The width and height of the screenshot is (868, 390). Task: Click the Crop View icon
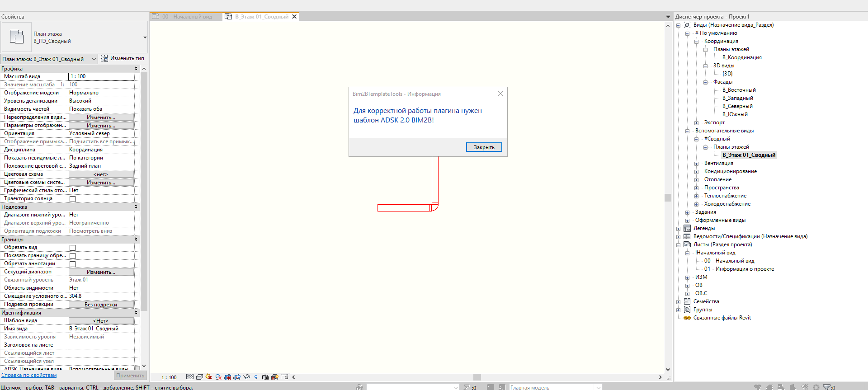(227, 377)
